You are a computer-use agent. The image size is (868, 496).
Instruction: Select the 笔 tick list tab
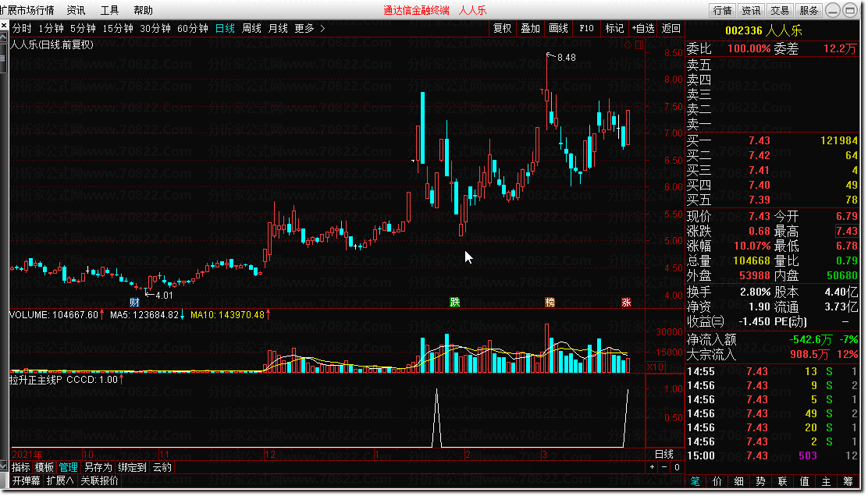[x=695, y=482]
